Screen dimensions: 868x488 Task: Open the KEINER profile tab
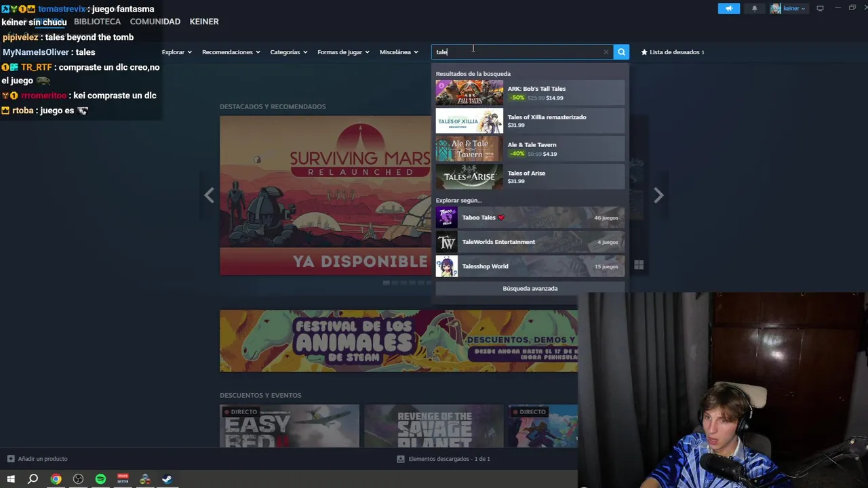tap(204, 22)
